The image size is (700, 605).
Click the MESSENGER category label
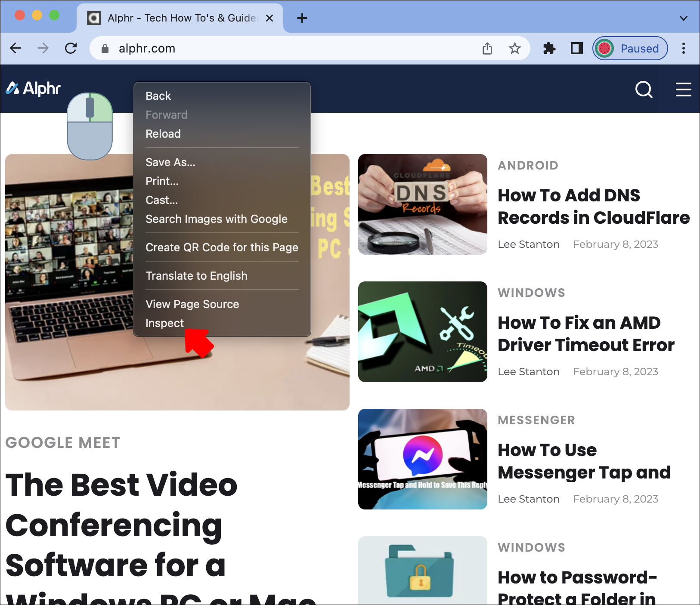tap(536, 420)
